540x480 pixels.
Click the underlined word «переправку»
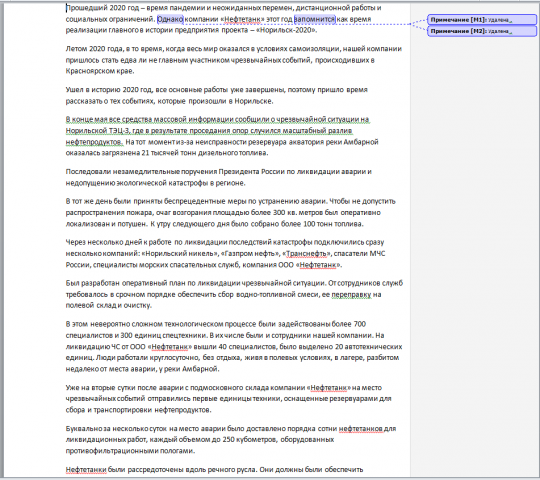click(351, 294)
